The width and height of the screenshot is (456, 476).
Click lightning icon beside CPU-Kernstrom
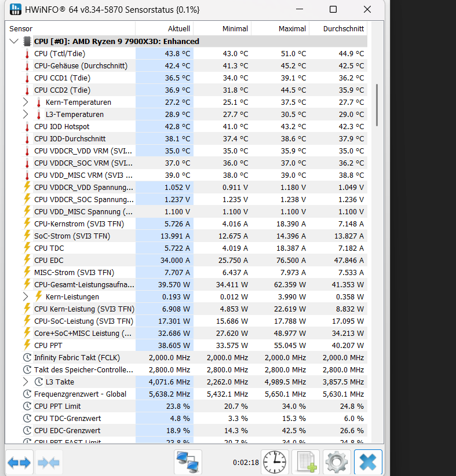coord(27,224)
